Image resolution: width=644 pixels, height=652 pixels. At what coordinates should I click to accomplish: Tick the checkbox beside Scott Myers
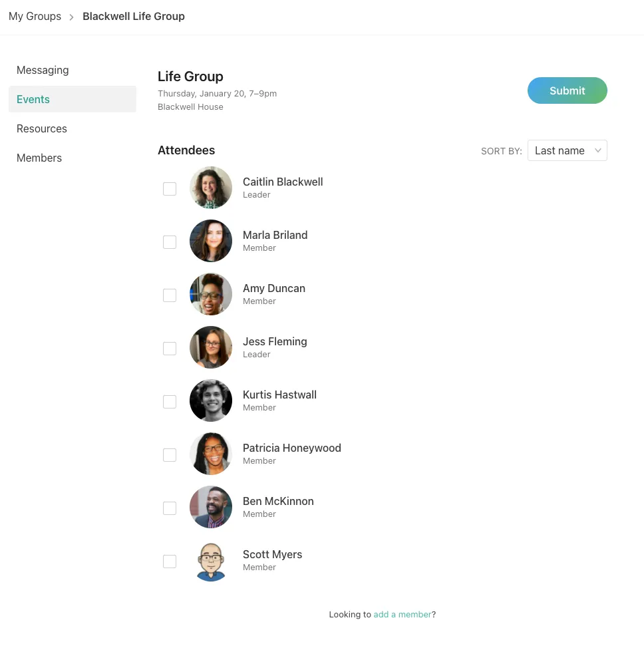170,562
